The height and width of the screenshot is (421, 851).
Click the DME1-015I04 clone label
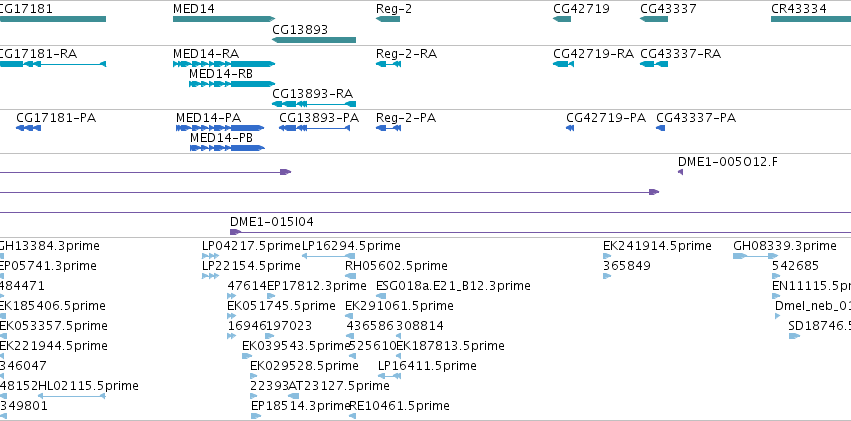(272, 222)
